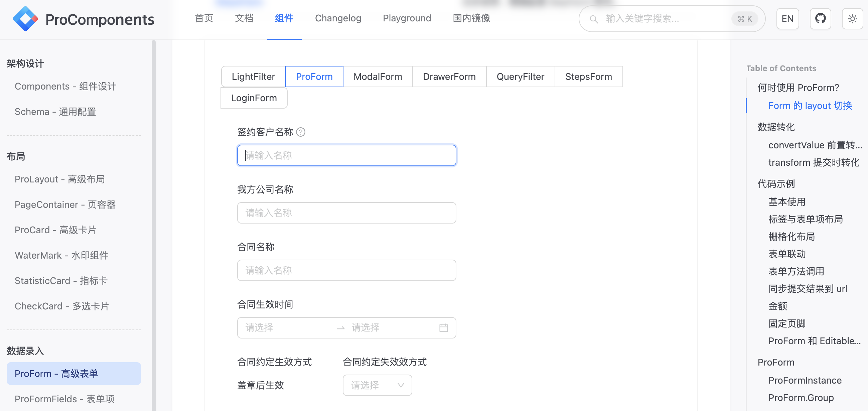The height and width of the screenshot is (411, 868).
Task: Open the GitHub repository icon
Action: pyautogui.click(x=820, y=18)
